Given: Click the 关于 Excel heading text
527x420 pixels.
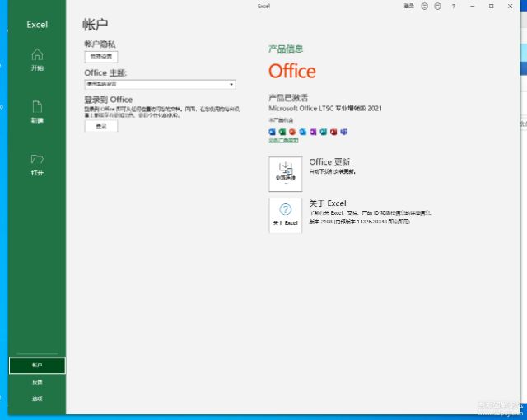Looking at the screenshot, I should click(328, 203).
